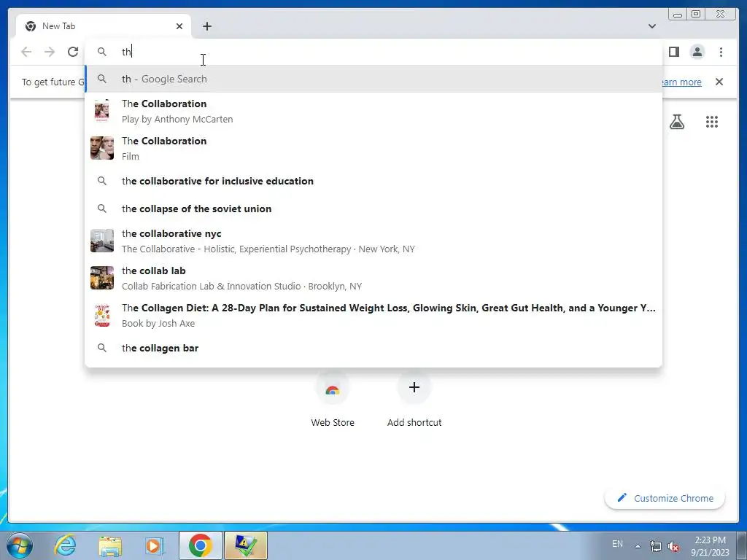Open Customize Chrome button
747x560 pixels.
[x=665, y=498]
